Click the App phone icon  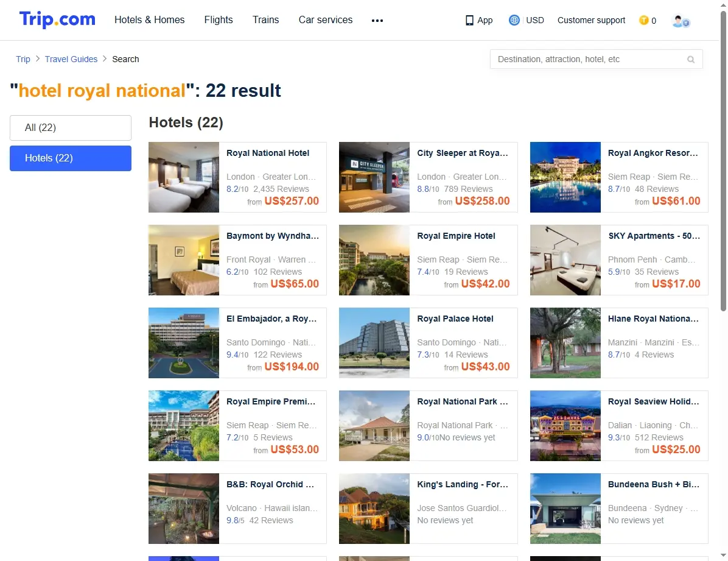coord(469,21)
